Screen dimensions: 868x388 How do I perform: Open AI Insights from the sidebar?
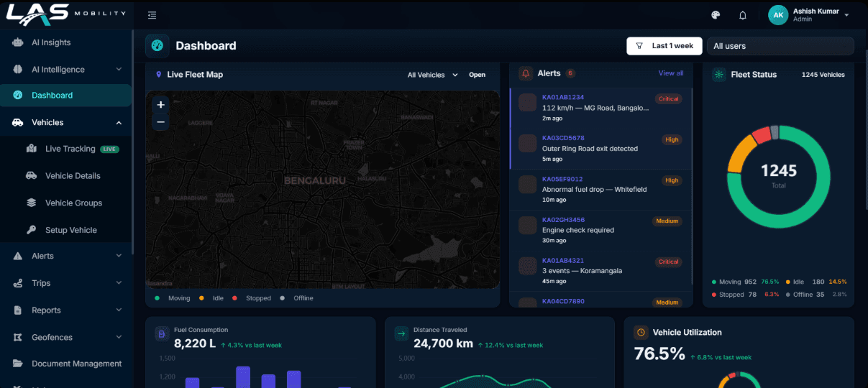66,42
